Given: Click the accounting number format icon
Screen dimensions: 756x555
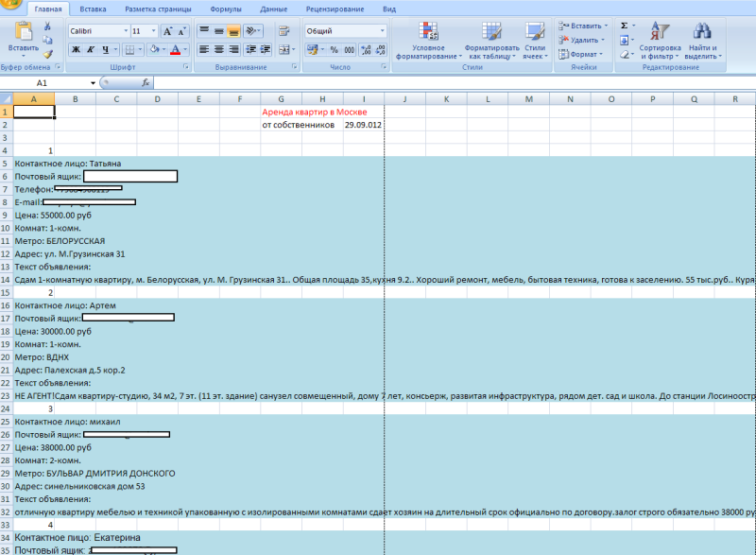Looking at the screenshot, I should [x=313, y=49].
